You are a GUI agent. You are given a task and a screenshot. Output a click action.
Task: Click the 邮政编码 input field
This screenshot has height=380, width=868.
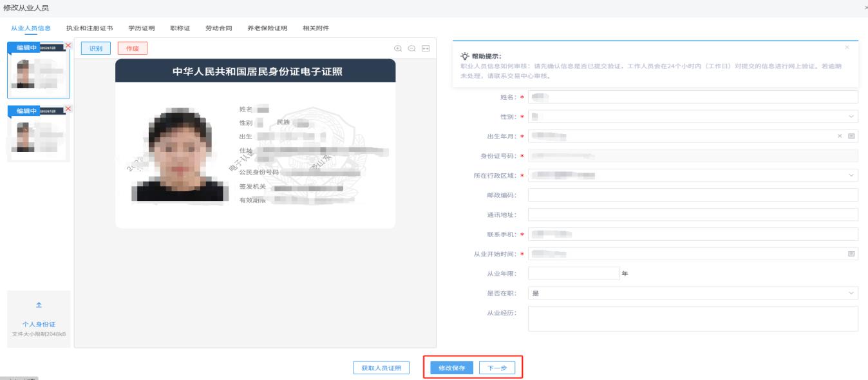pyautogui.click(x=693, y=195)
